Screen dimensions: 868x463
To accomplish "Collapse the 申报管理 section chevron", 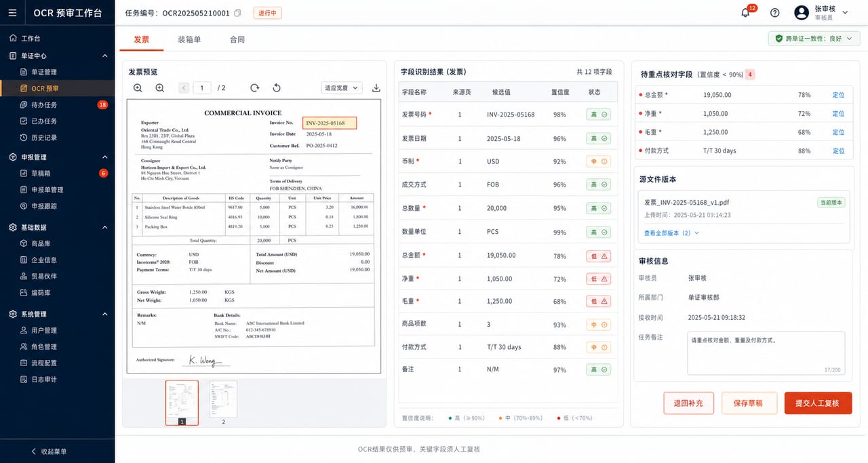I will pos(104,157).
